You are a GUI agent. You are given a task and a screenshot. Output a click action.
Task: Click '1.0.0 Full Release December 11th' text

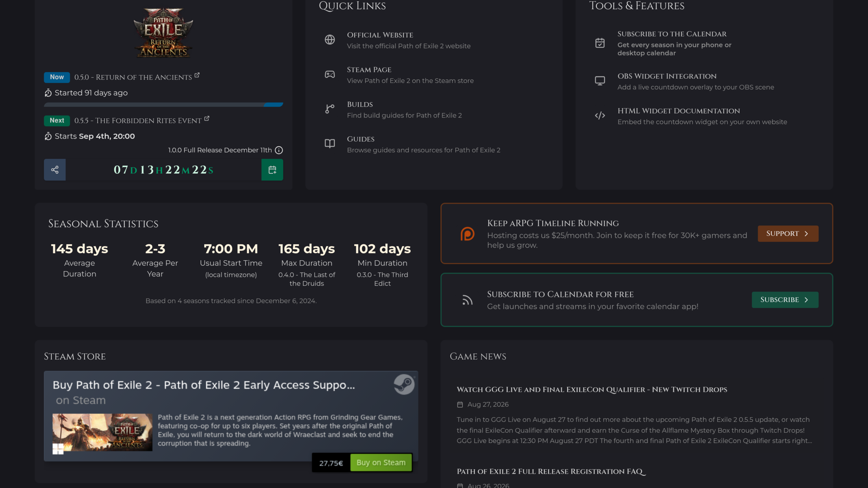pos(220,150)
